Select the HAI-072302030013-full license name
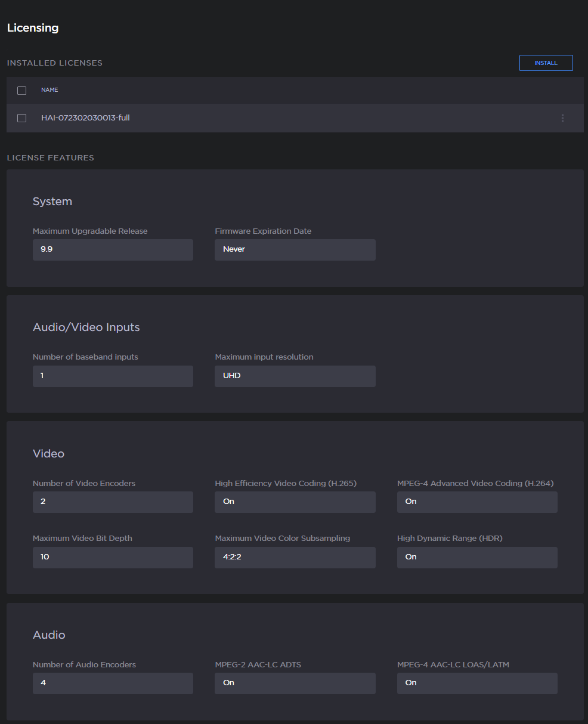Viewport: 588px width, 724px height. coord(85,118)
